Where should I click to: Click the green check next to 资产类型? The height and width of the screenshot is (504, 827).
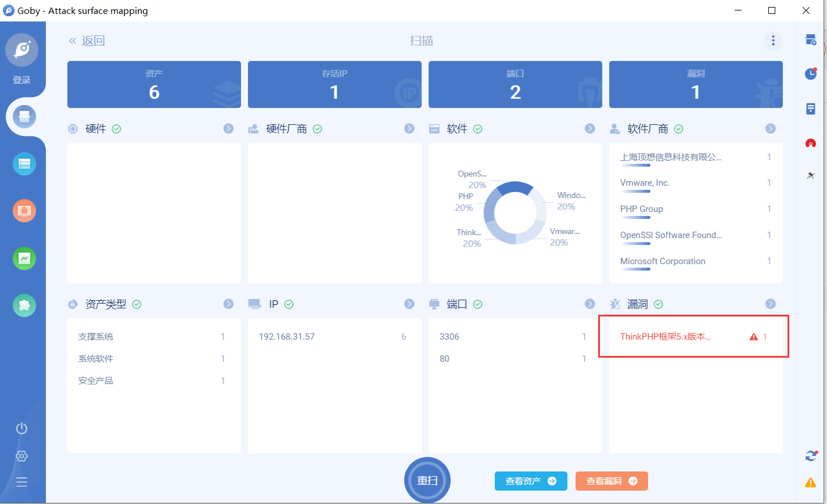(x=136, y=304)
